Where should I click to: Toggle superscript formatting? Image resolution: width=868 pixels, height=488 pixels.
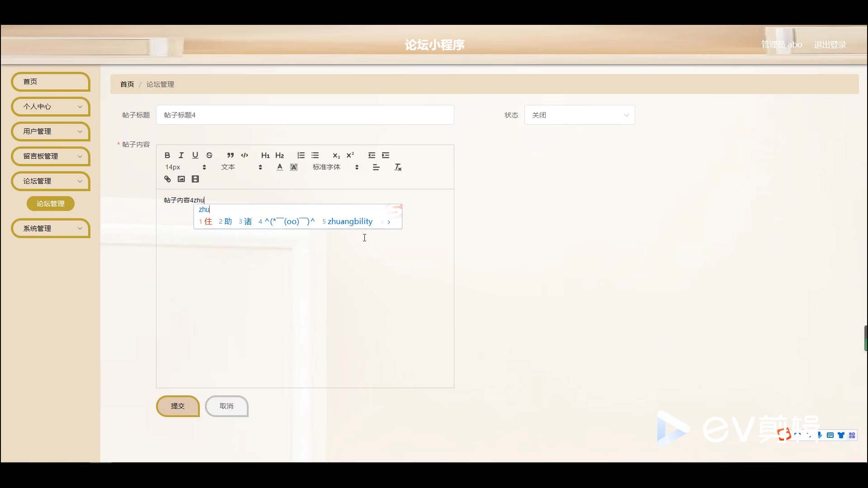[x=350, y=155]
